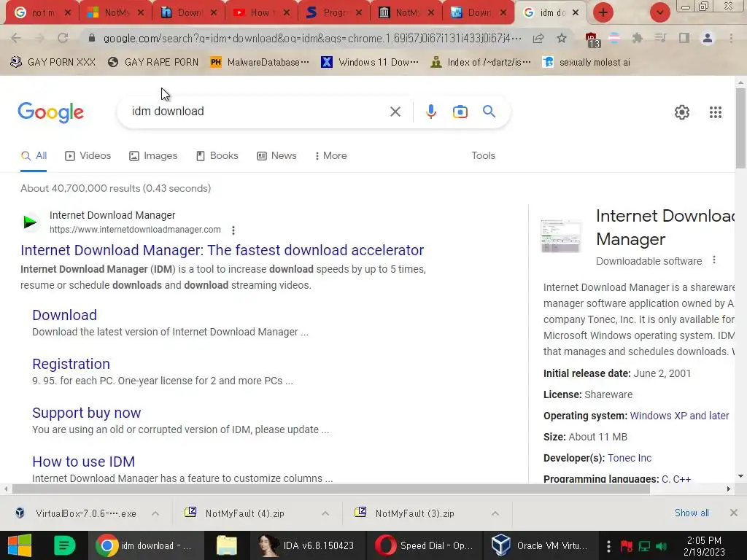Open the media control toolbar icon
The image size is (747, 560).
tap(660, 38)
